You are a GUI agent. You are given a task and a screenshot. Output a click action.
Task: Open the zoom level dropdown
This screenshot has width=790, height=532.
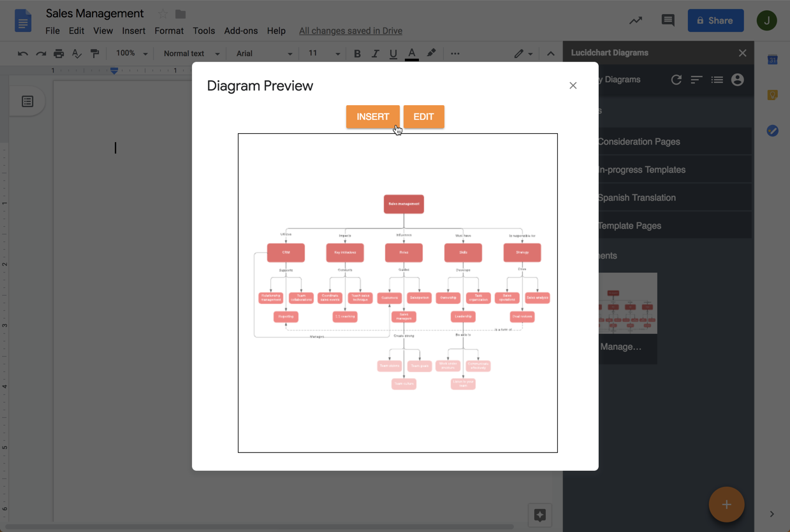click(x=129, y=54)
